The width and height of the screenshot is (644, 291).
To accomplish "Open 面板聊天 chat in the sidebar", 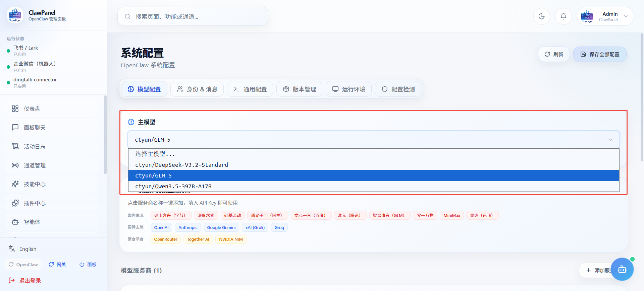I will [35, 128].
